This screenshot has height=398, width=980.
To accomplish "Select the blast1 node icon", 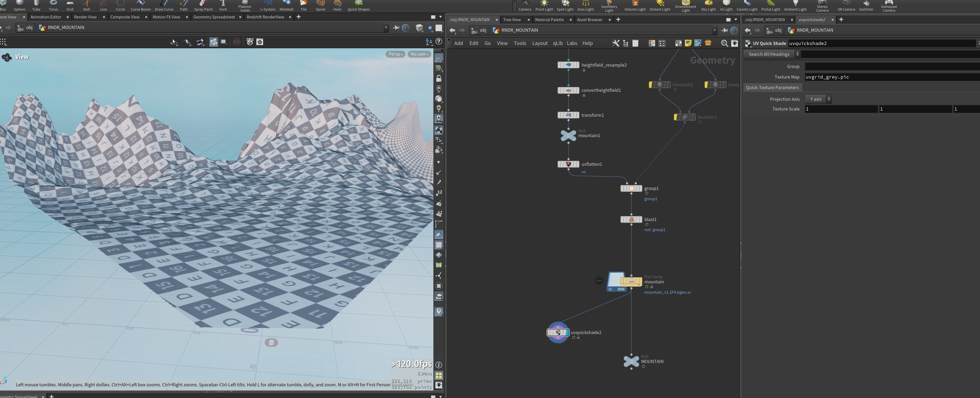I will click(x=631, y=219).
